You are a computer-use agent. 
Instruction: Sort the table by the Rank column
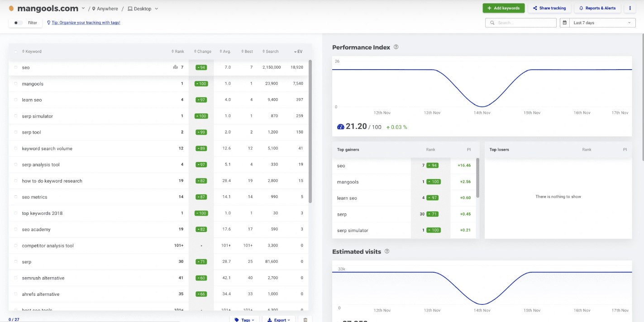178,52
